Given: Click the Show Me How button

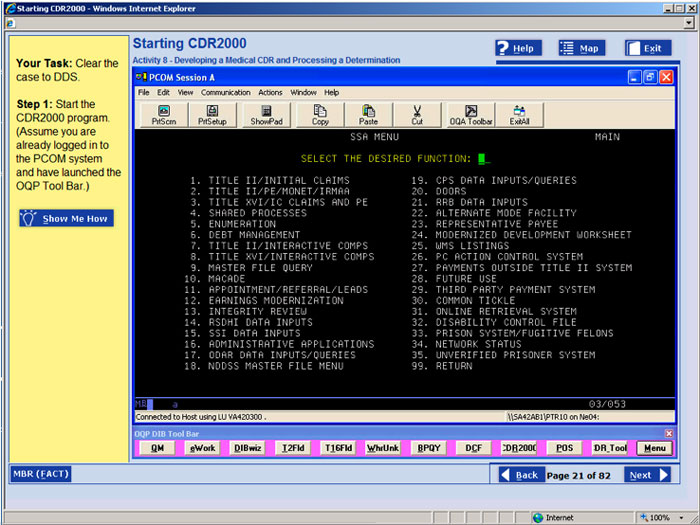Looking at the screenshot, I should [x=66, y=218].
